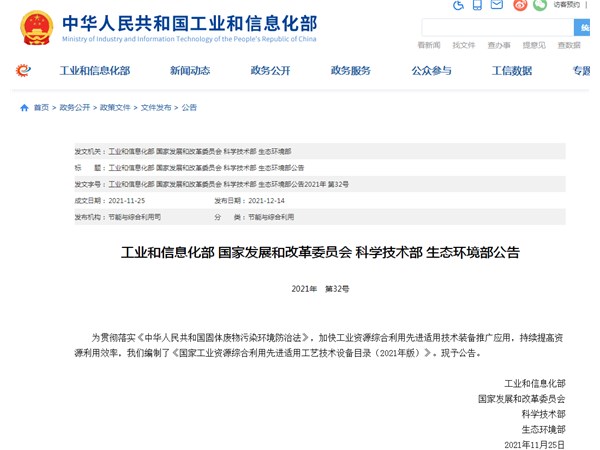The height and width of the screenshot is (450, 600).
Task: Click the accessibility mode icon in header
Action: (458, 6)
